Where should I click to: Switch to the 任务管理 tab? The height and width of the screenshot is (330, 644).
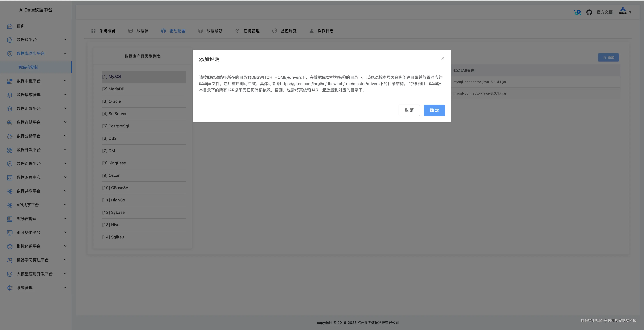tap(251, 31)
